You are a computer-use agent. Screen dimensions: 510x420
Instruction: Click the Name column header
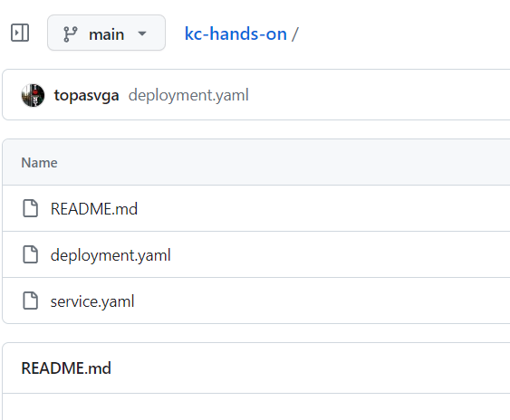[x=39, y=163]
